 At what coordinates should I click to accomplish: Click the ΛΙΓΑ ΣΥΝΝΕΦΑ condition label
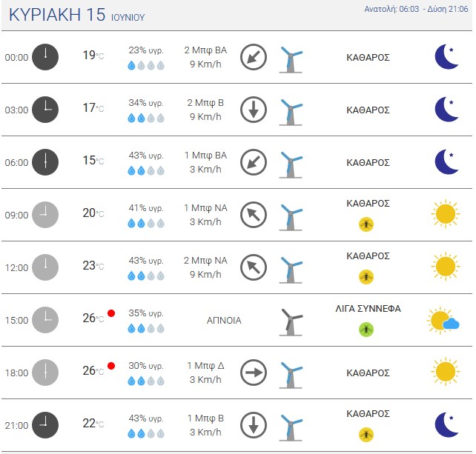point(368,308)
